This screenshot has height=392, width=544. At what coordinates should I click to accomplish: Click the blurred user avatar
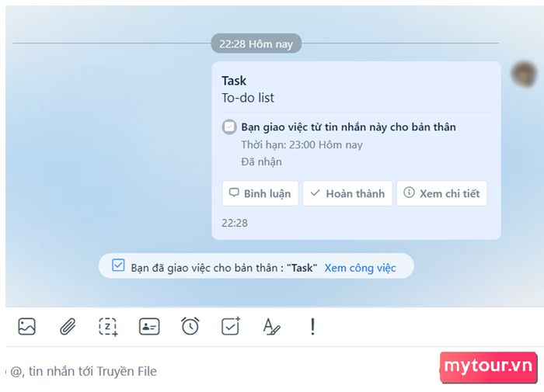point(524,74)
